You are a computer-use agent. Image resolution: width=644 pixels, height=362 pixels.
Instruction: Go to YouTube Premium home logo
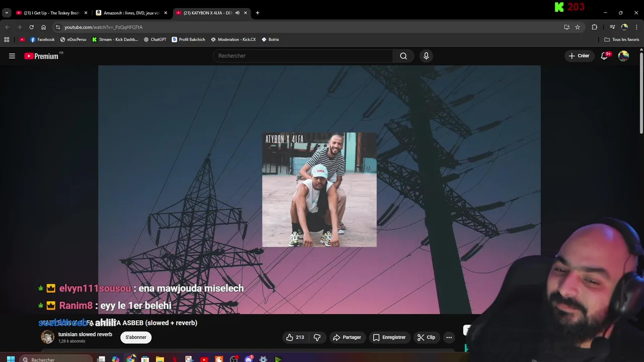(42, 56)
